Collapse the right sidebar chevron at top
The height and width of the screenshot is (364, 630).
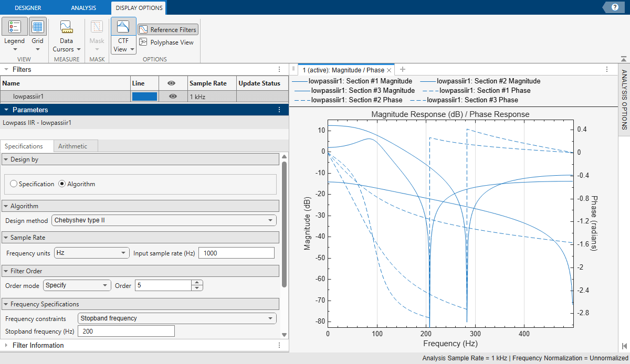pyautogui.click(x=623, y=58)
